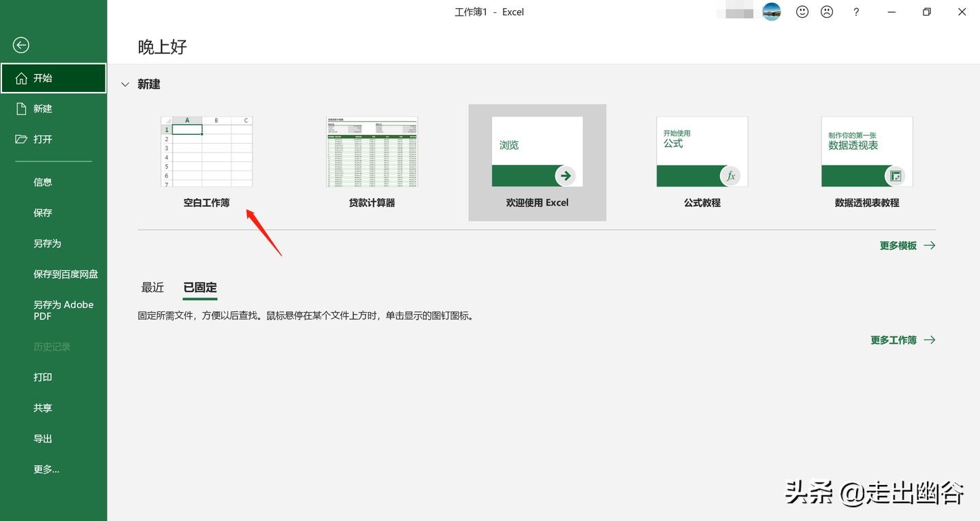Open the 数据透视表教程 template
The width and height of the screenshot is (980, 521).
867,162
